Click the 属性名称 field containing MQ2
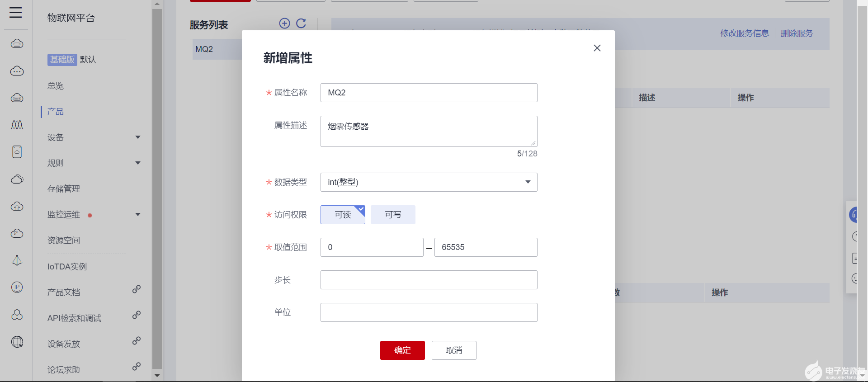Viewport: 868px width, 382px height. [429, 93]
